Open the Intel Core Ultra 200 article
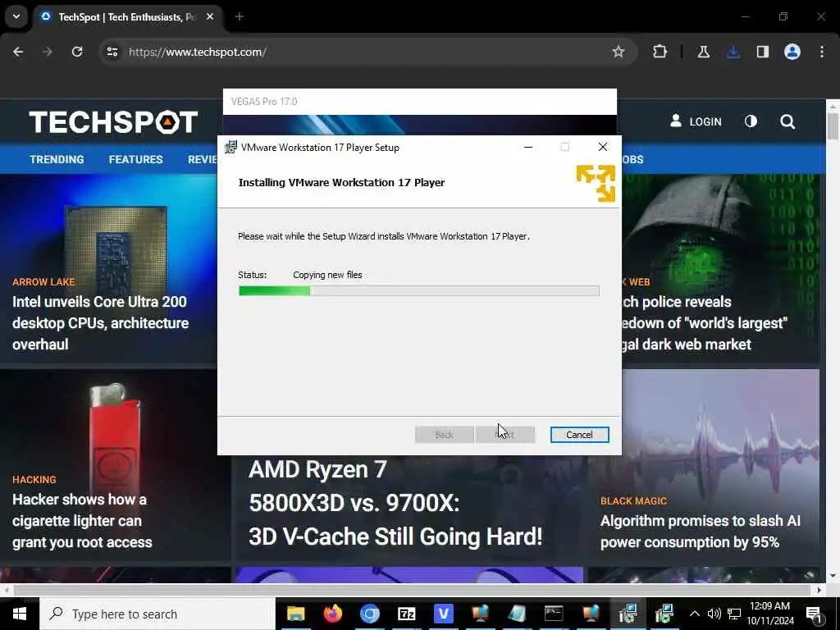The image size is (840, 630). 101,323
